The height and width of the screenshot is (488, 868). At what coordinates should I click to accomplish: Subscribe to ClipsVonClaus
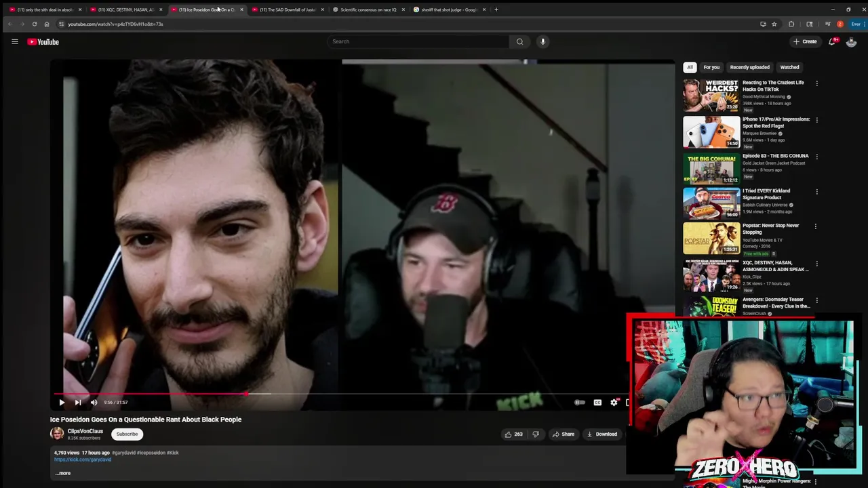[x=127, y=434]
